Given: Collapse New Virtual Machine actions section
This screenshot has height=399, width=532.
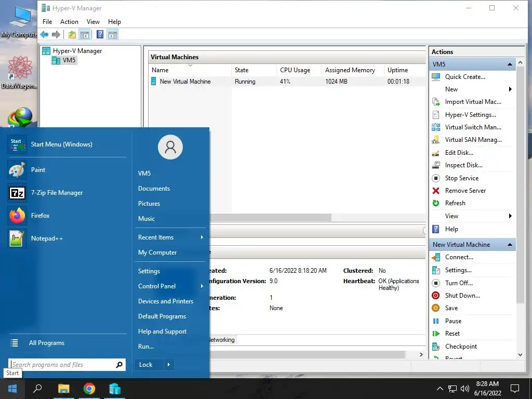Looking at the screenshot, I should 510,245.
